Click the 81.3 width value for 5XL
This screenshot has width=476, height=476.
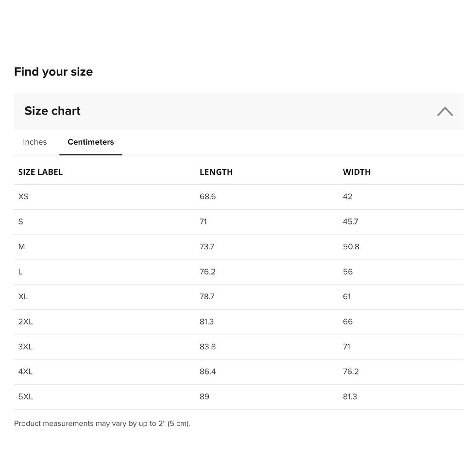point(350,397)
